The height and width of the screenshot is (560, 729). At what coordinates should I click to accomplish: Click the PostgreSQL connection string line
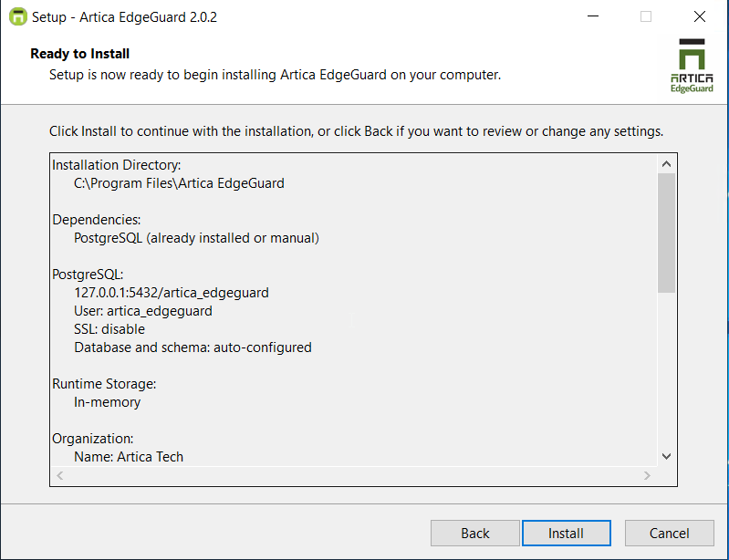172,293
